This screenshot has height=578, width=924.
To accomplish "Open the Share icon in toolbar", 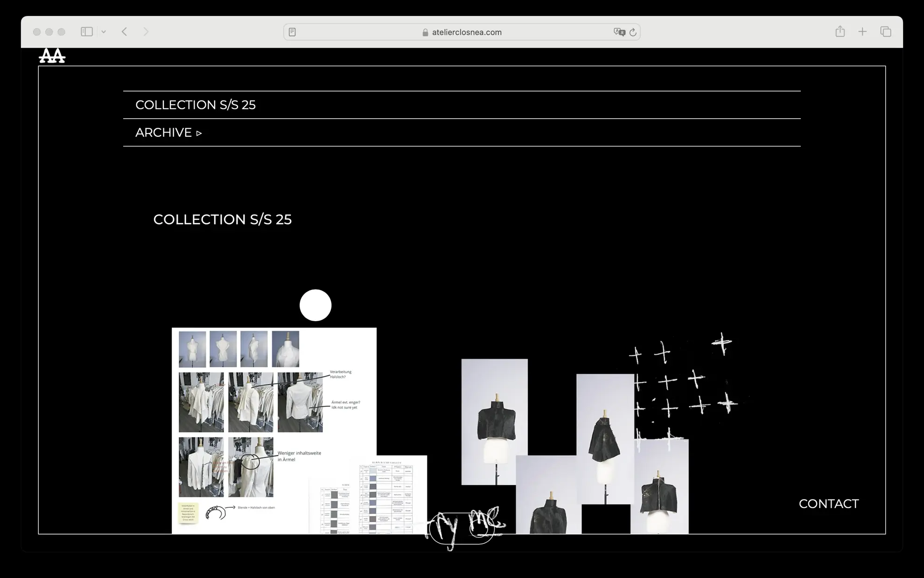I will [840, 32].
